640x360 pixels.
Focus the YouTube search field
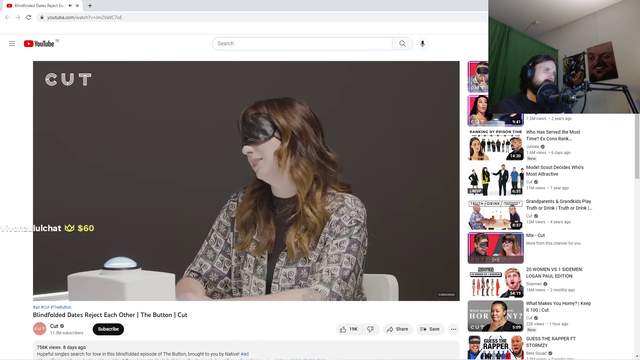tap(302, 44)
